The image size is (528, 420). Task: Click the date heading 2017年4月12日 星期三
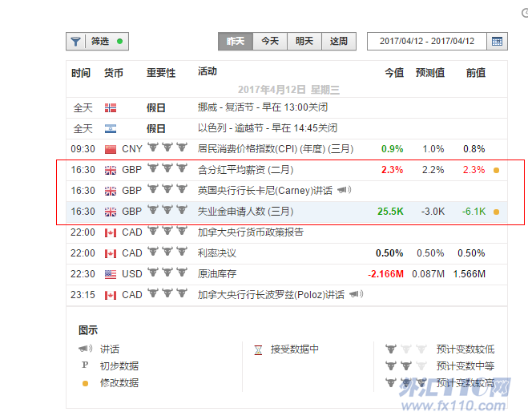[288, 90]
